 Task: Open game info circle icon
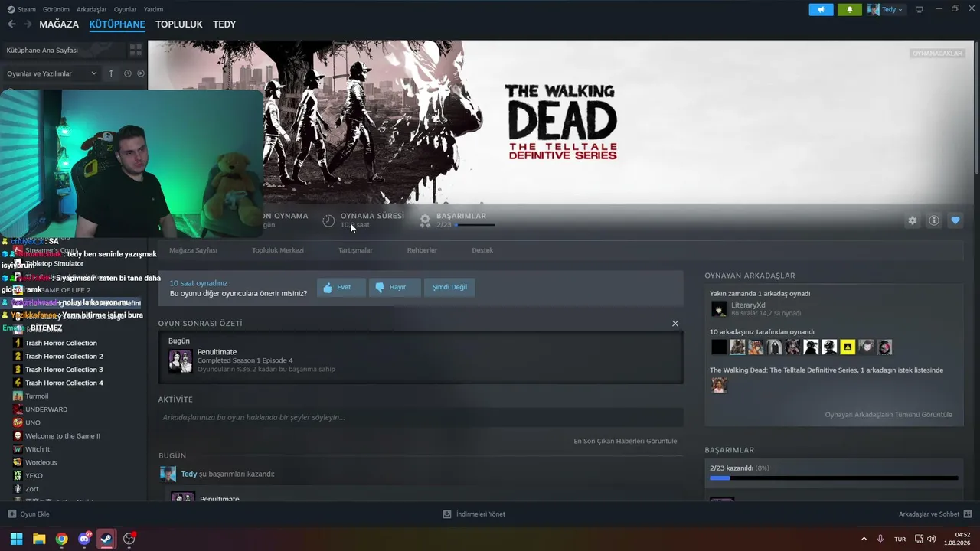(934, 220)
